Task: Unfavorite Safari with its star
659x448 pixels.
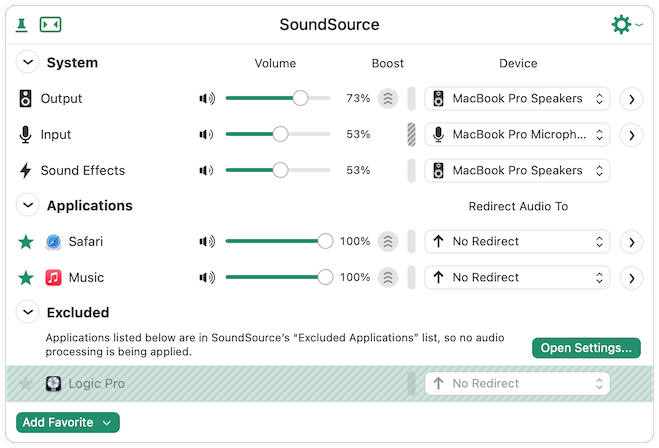Action: (x=26, y=242)
